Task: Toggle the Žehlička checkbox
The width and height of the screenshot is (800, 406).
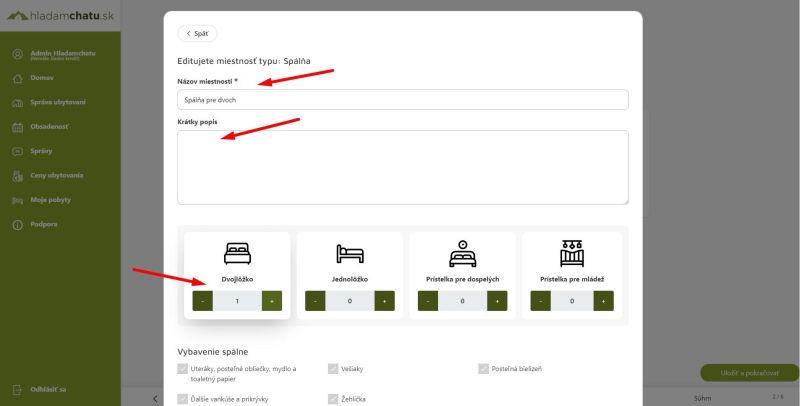Action: [x=333, y=399]
